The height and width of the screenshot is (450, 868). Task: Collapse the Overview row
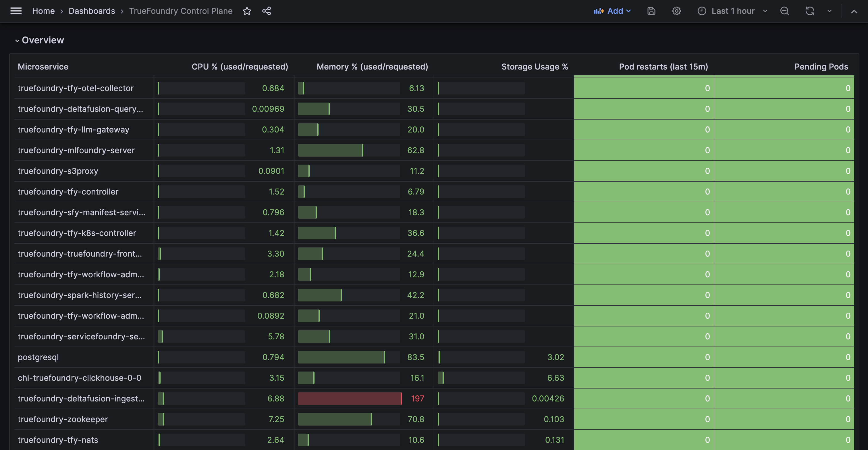(39, 40)
